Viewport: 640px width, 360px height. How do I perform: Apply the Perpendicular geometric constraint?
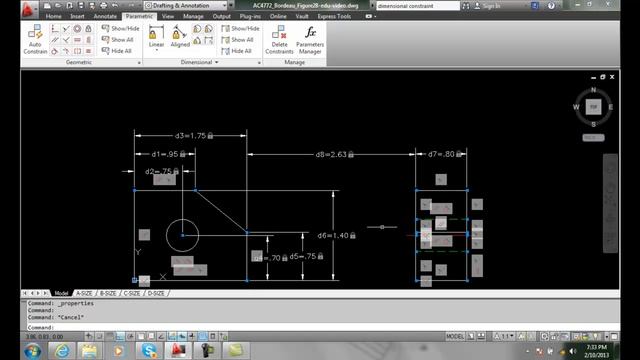click(x=66, y=40)
